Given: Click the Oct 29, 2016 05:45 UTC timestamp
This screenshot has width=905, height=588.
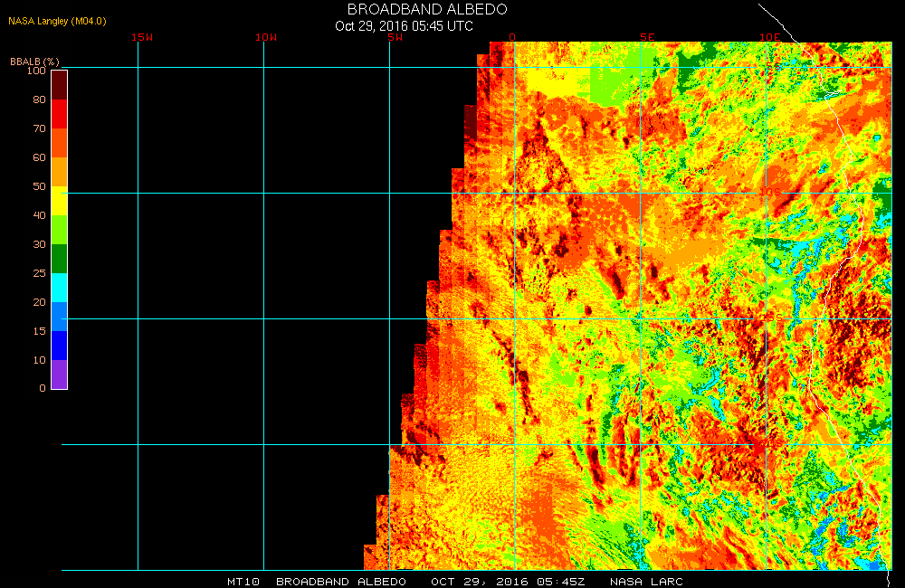Looking at the screenshot, I should tap(404, 25).
